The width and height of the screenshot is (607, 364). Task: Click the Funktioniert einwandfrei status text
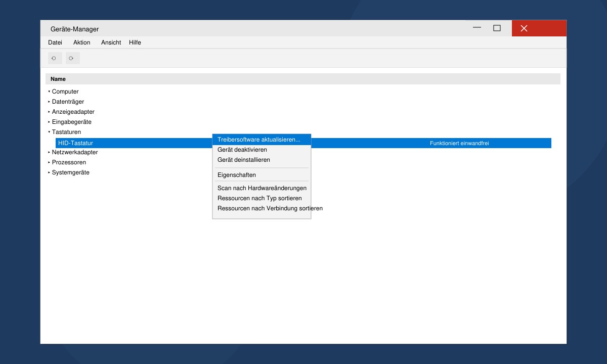point(459,143)
